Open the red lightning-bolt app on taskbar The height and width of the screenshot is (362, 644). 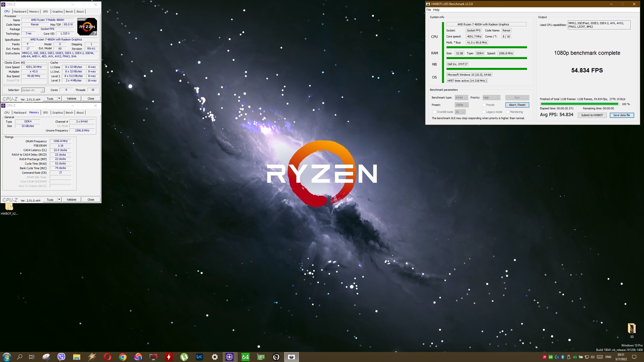pyautogui.click(x=169, y=357)
